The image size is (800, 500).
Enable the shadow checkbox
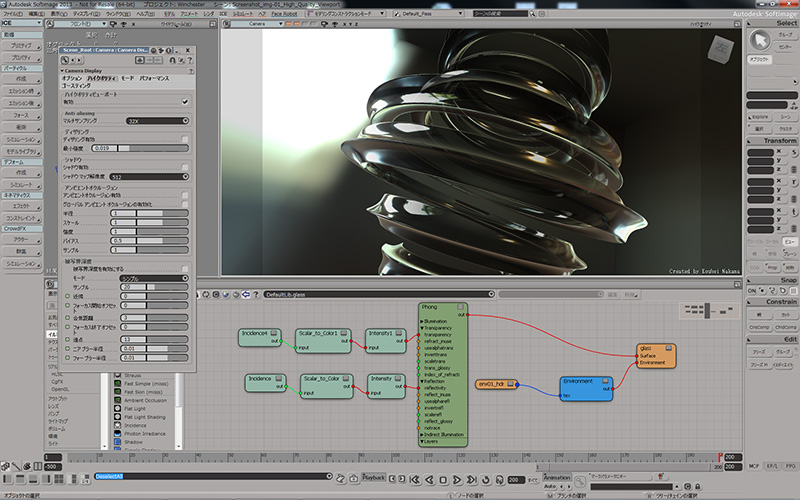(185, 167)
